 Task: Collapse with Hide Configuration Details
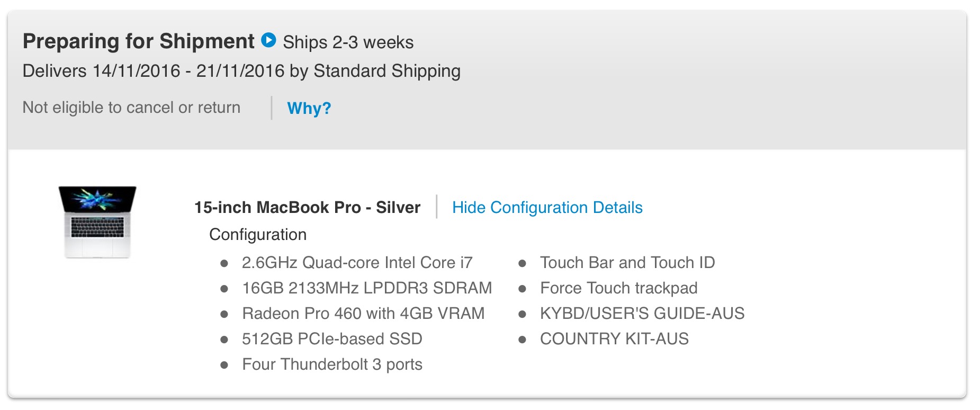point(547,207)
